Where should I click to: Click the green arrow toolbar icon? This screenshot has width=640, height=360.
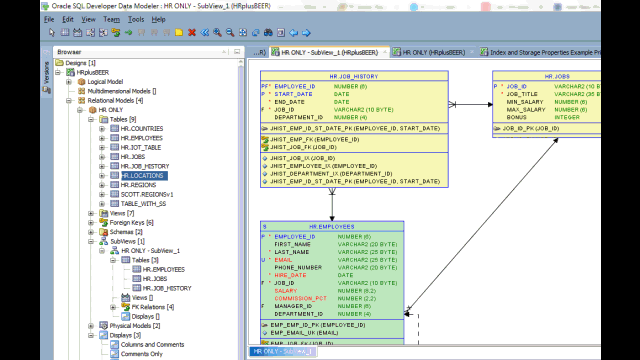129,33
